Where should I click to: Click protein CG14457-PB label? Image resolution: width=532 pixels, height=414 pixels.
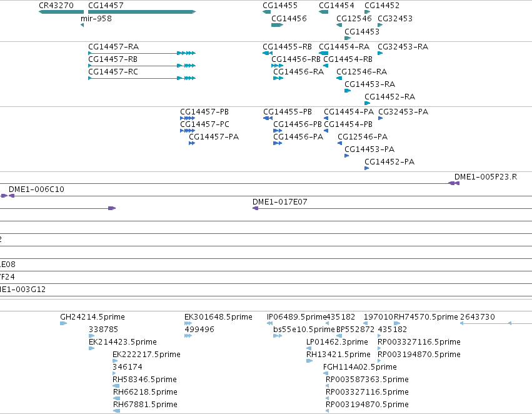pos(204,112)
